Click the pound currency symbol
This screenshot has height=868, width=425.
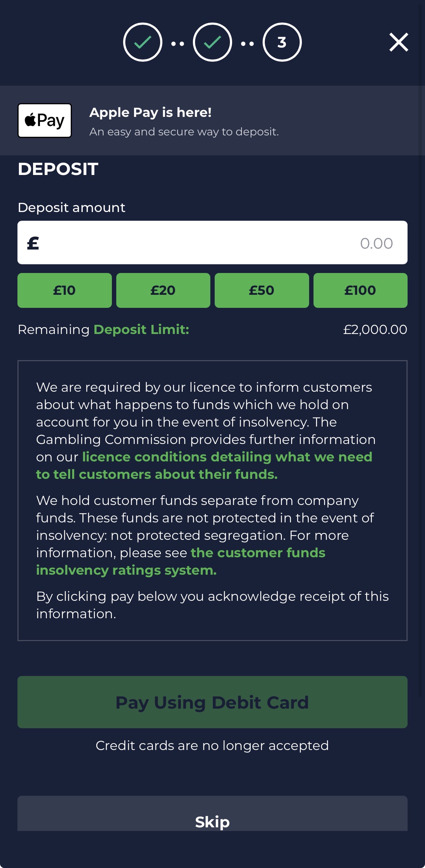coord(33,243)
